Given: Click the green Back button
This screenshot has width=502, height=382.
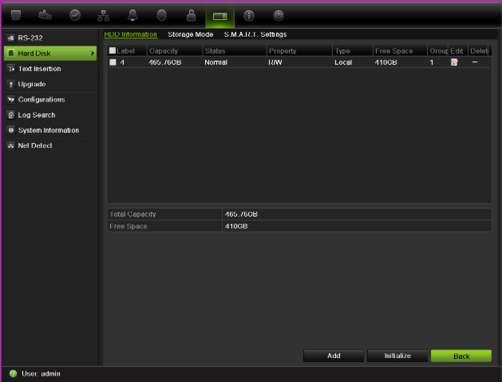Looking at the screenshot, I should pyautogui.click(x=461, y=356).
